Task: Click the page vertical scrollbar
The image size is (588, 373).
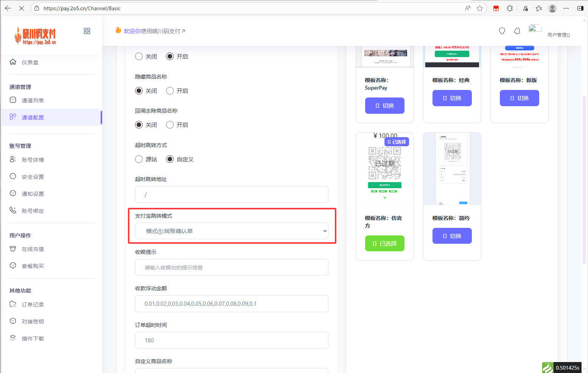Action: pos(585,180)
